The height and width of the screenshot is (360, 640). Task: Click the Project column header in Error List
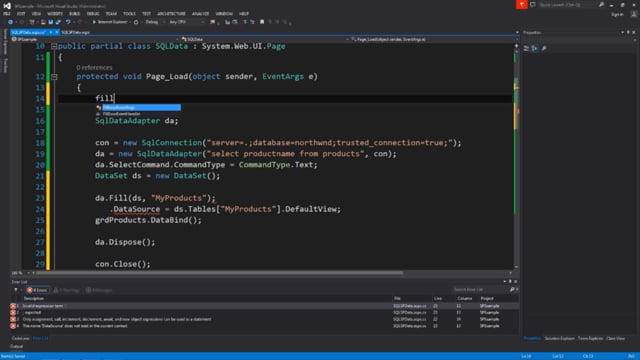point(487,299)
